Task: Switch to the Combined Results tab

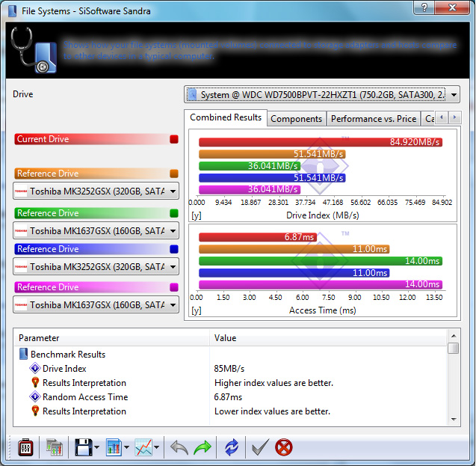Action: pyautogui.click(x=226, y=117)
